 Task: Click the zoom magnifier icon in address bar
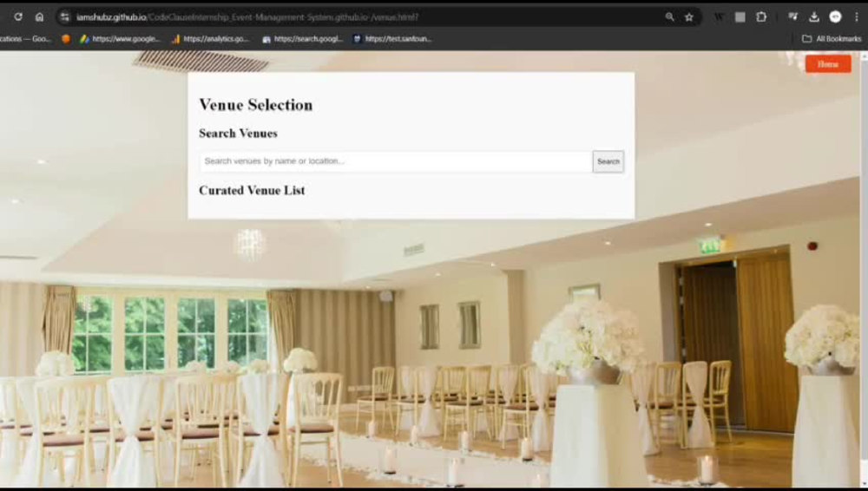pyautogui.click(x=670, y=17)
